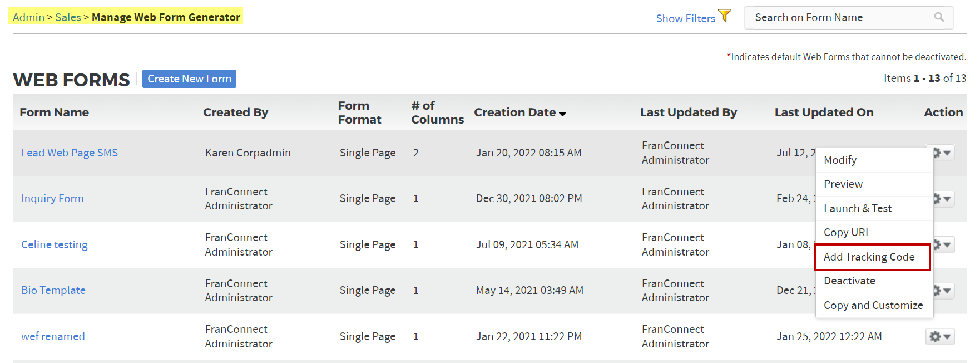Click the Last Updated On header
980x363 pixels.
[824, 112]
